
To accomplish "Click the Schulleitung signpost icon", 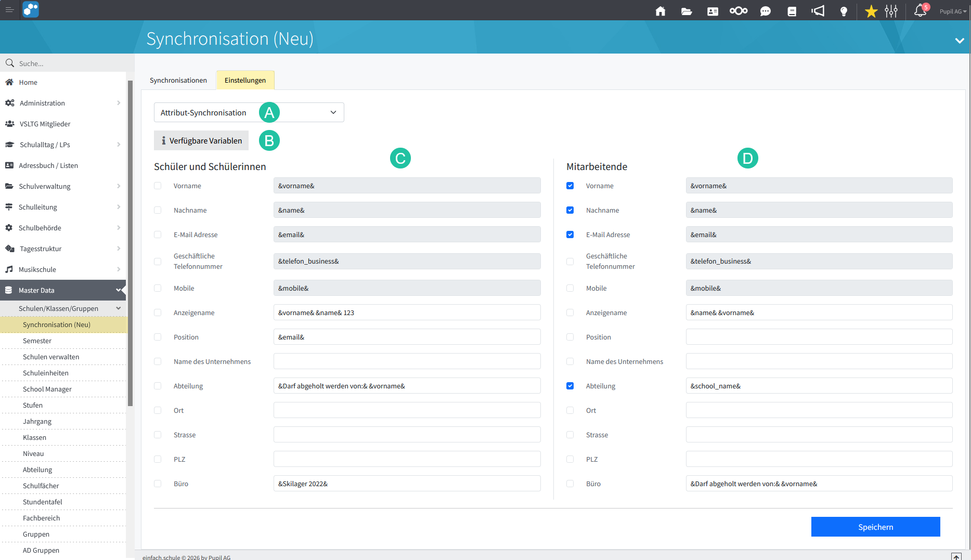I will (x=9, y=207).
